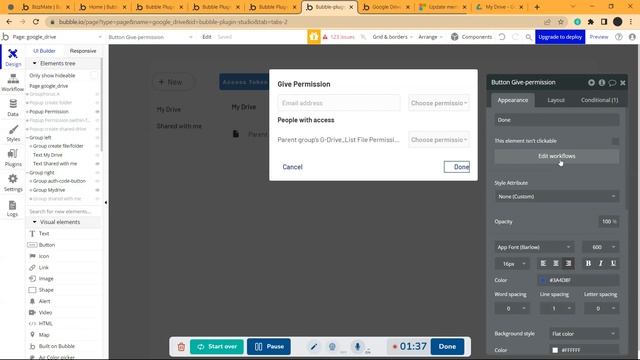Click the Components cube icon

click(454, 37)
